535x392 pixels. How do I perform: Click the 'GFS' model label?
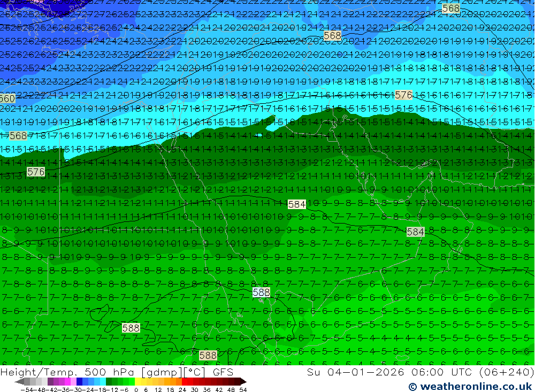(223, 372)
